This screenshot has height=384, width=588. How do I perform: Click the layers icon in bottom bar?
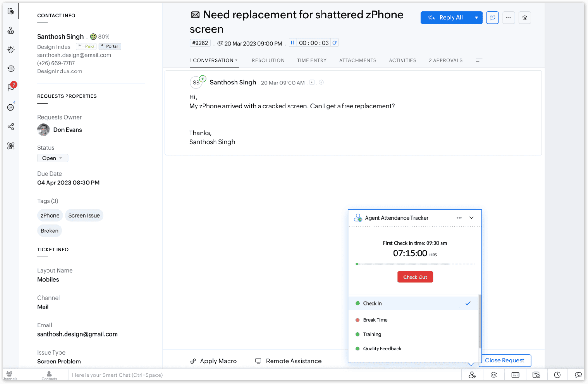tap(493, 375)
